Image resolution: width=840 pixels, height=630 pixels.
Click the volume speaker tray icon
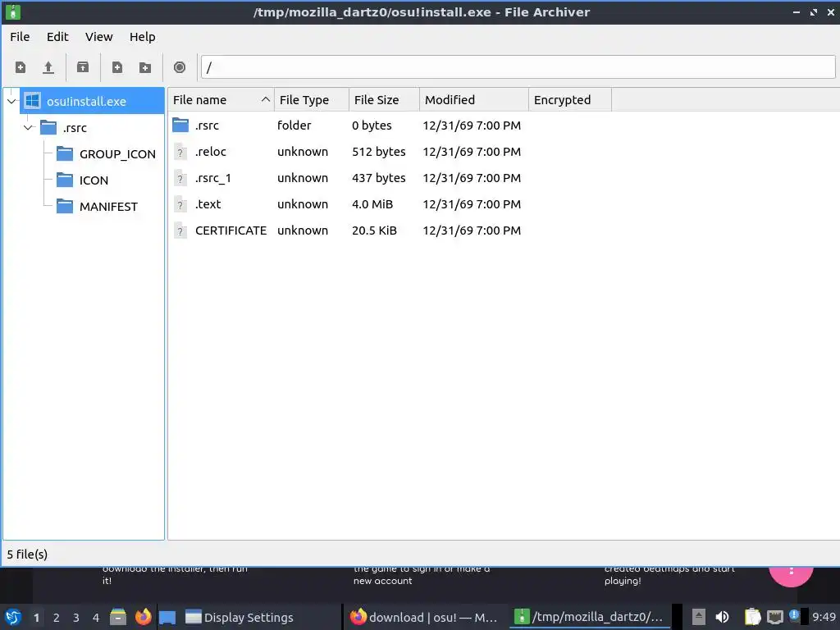coord(722,617)
